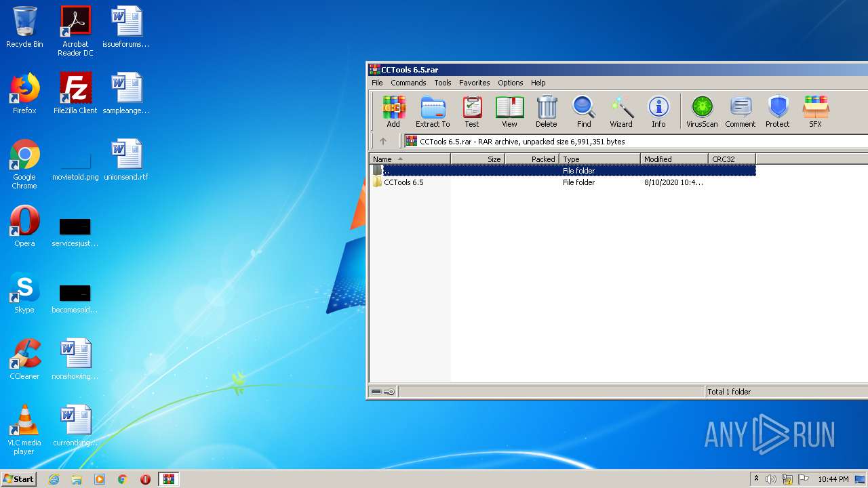The width and height of the screenshot is (868, 488).
Task: Run the Test archive tool
Action: click(472, 111)
